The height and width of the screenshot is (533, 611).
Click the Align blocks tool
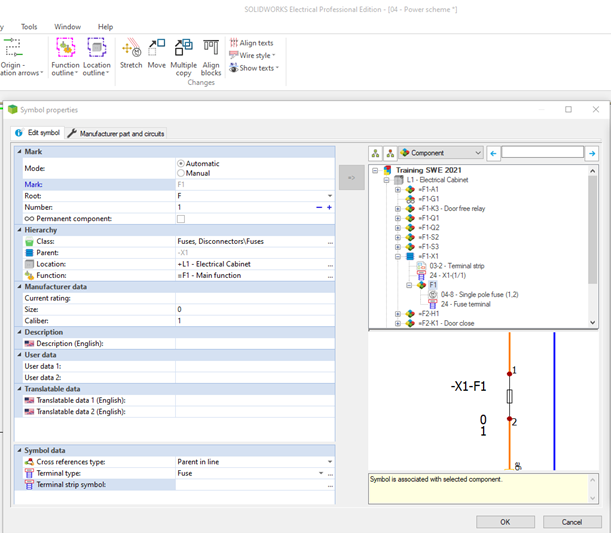click(x=211, y=56)
